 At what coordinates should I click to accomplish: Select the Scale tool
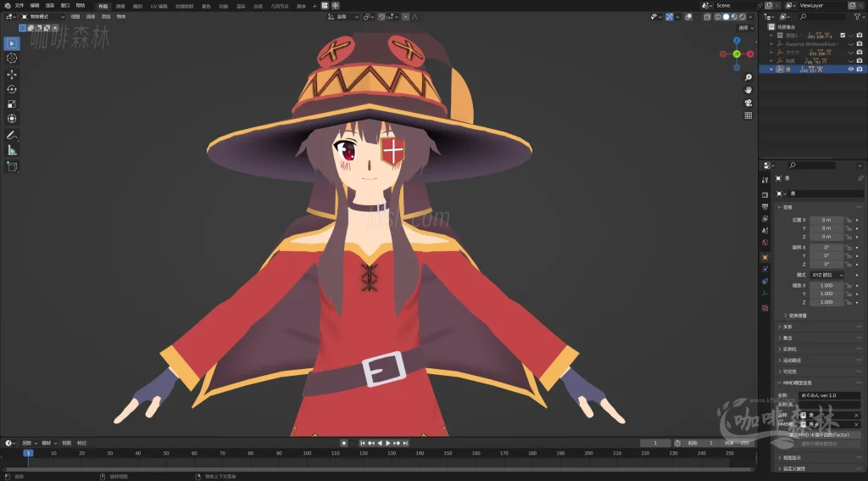(x=12, y=104)
